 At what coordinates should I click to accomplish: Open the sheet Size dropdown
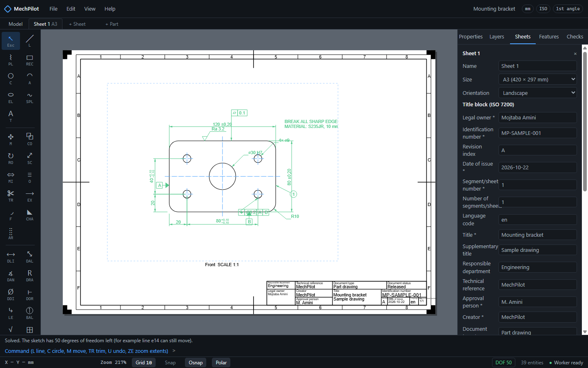[538, 79]
